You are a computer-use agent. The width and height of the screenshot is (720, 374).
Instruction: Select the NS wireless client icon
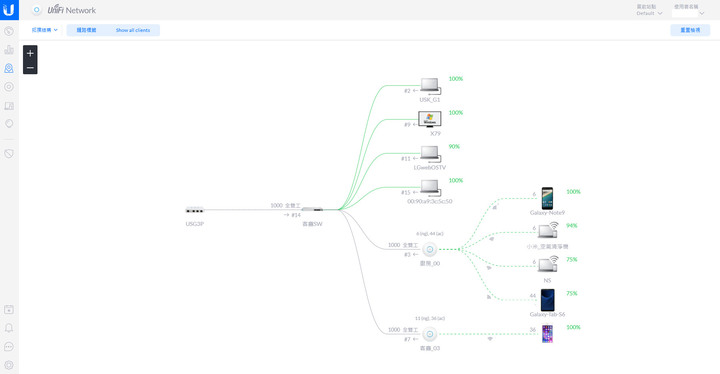pyautogui.click(x=548, y=264)
